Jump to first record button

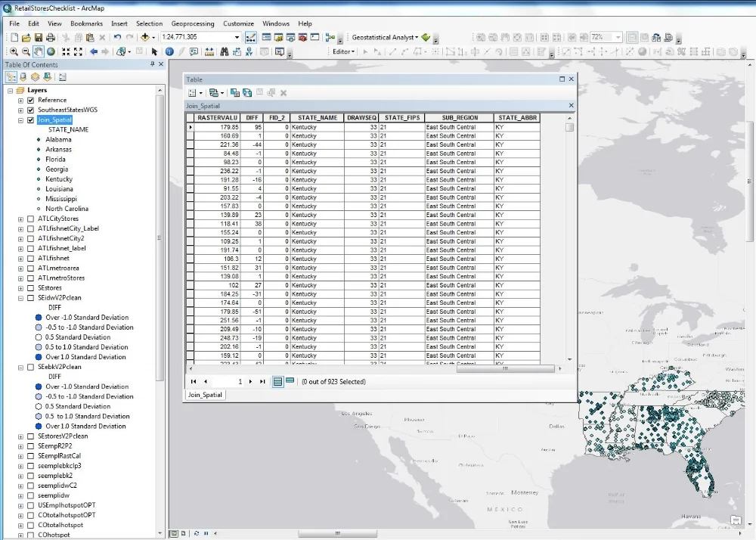point(194,381)
